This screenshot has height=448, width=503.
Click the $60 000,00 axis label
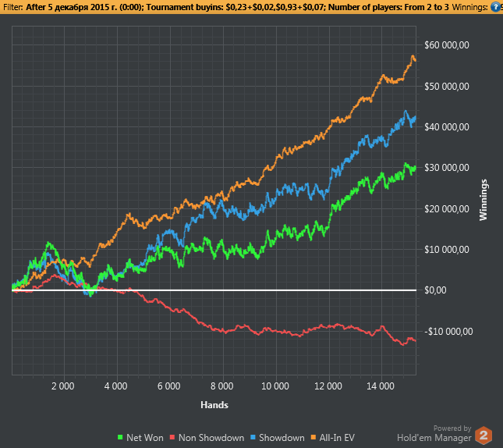pyautogui.click(x=447, y=45)
